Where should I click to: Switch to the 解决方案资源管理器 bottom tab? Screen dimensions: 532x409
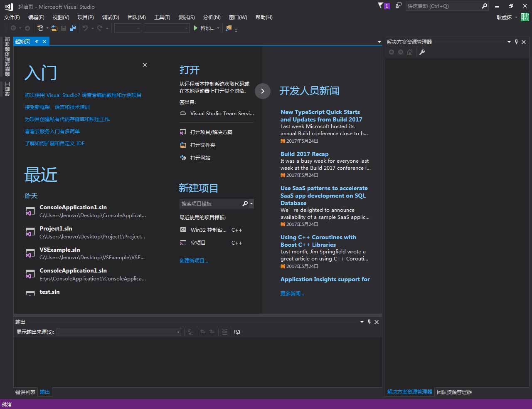pyautogui.click(x=409, y=392)
